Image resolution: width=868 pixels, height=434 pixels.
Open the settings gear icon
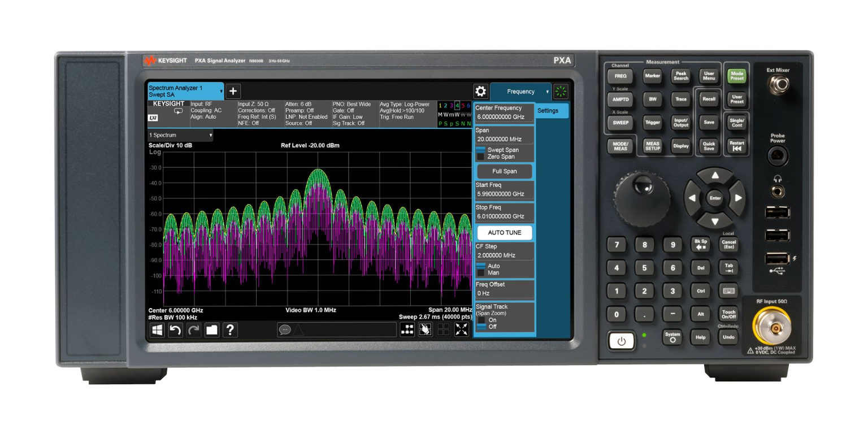tap(480, 92)
